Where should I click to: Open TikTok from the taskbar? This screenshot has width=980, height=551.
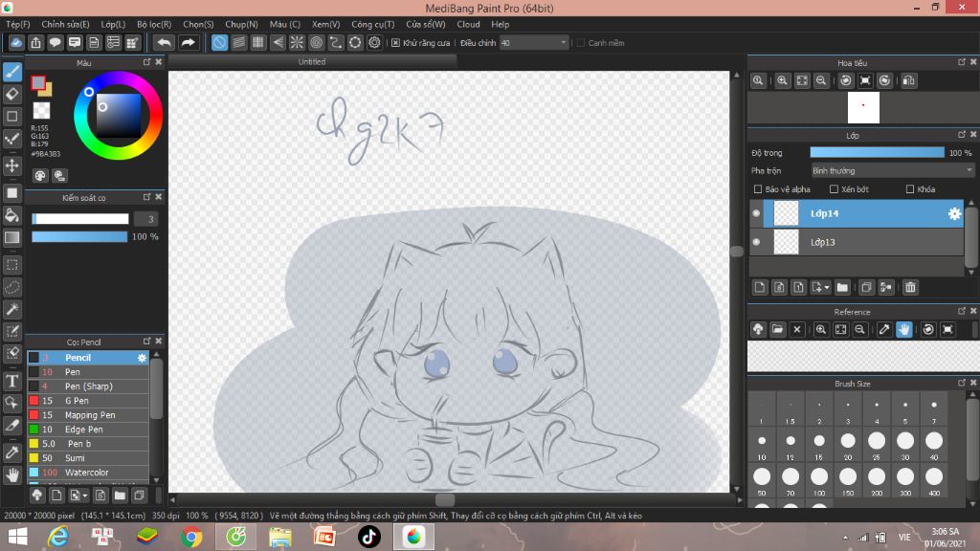click(x=368, y=537)
